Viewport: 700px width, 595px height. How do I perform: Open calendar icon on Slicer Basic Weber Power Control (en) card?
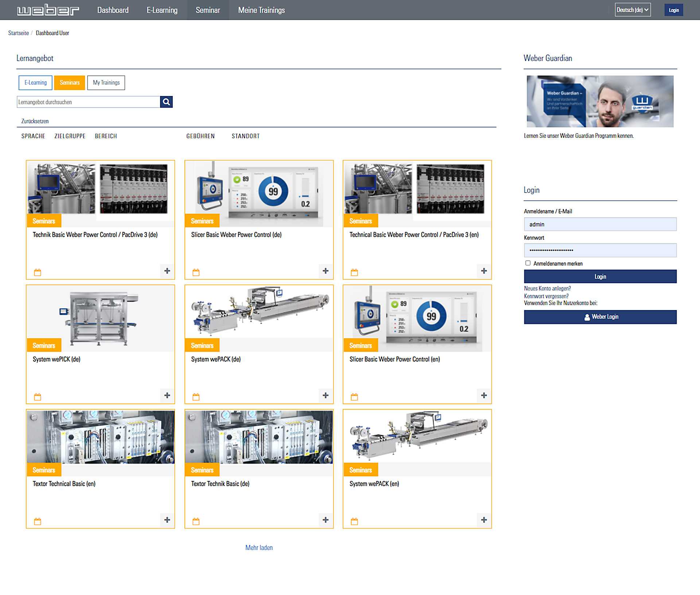point(354,397)
